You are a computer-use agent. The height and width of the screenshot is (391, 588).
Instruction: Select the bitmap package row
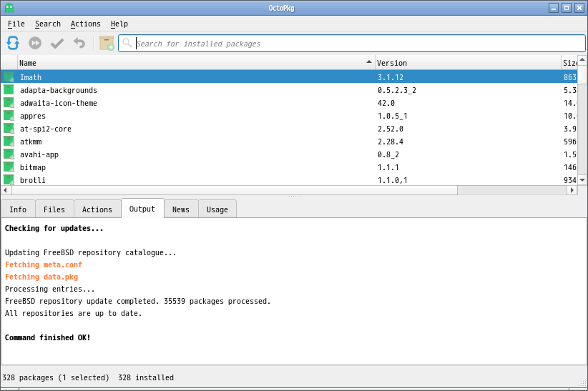289,167
